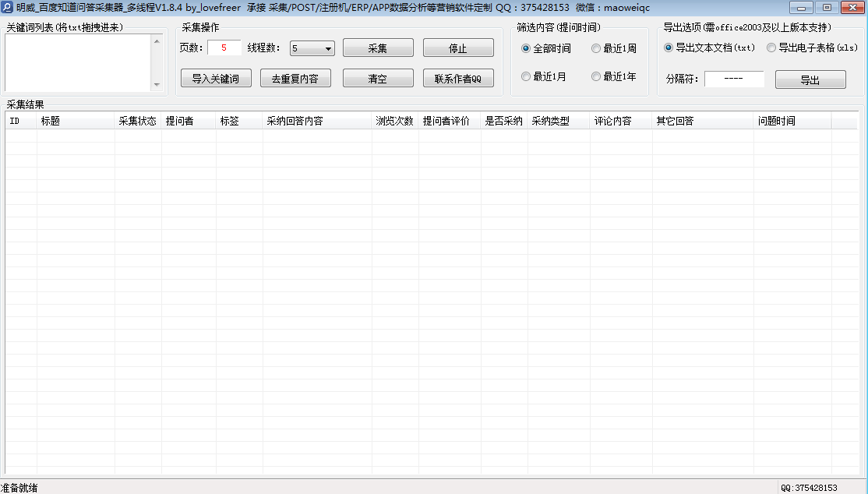Click the keyword list scrollbar down arrow
The height and width of the screenshot is (494, 868).
pos(157,85)
